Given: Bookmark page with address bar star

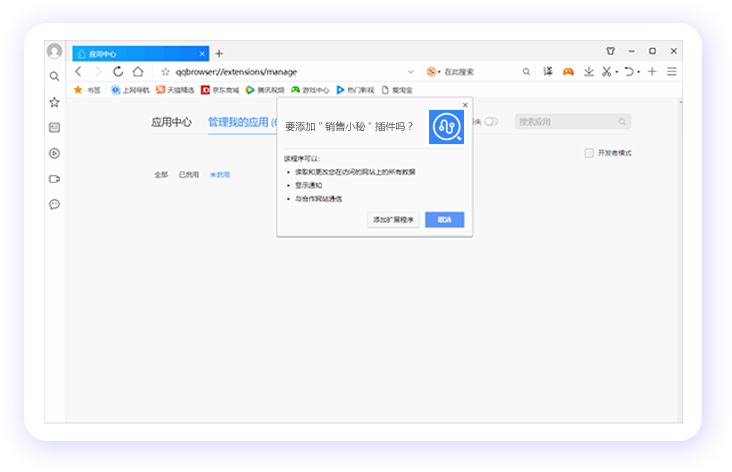Looking at the screenshot, I should 165,72.
